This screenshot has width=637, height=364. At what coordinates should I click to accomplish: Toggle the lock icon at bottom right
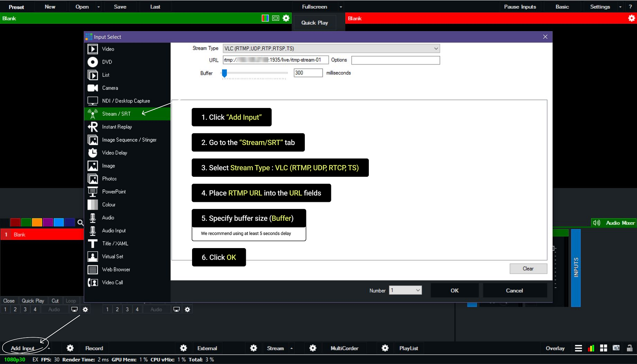coord(629,348)
